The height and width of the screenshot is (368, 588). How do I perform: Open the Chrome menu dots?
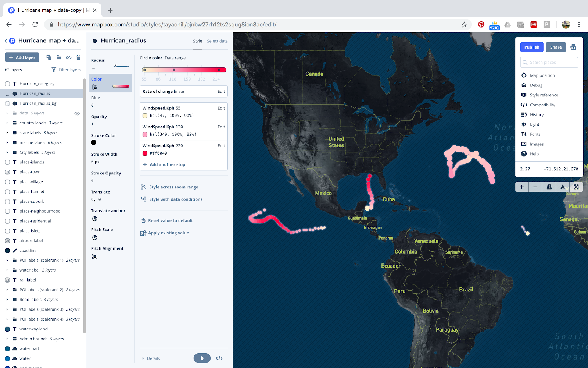click(x=579, y=25)
